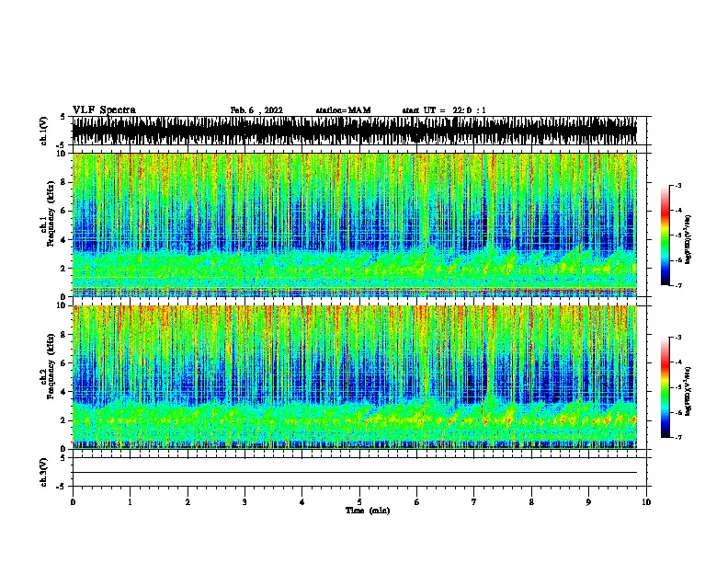Click the log(PSD) label beside ch.2 color bar
Image resolution: width=728 pixels, height=563 pixels.
688,391
